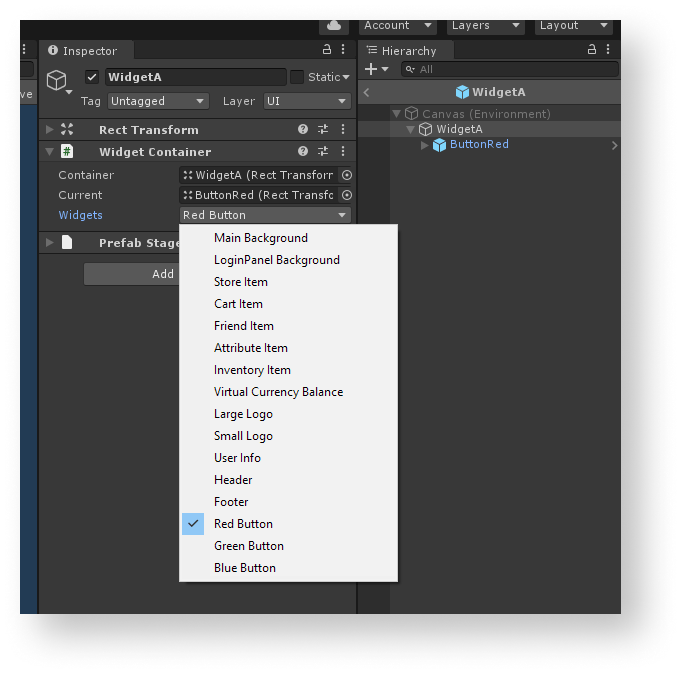The image size is (681, 674).
Task: Expand the Rect Transform component
Action: (x=49, y=129)
